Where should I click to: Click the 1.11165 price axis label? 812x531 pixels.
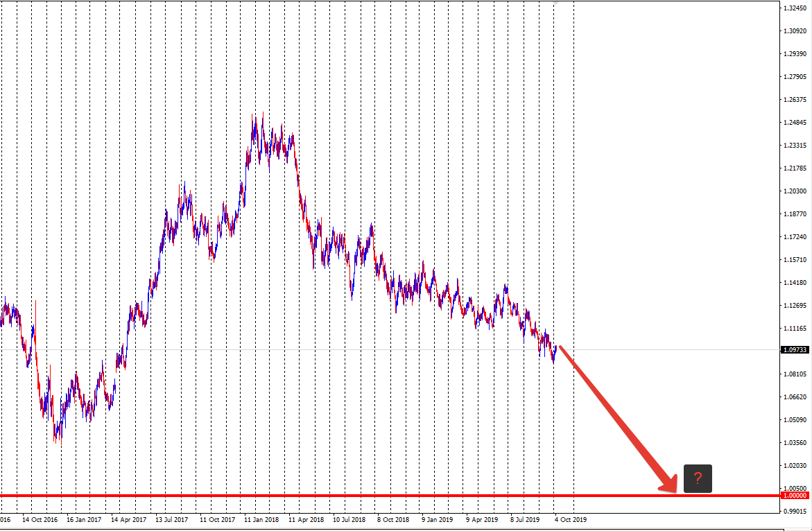tap(795, 328)
